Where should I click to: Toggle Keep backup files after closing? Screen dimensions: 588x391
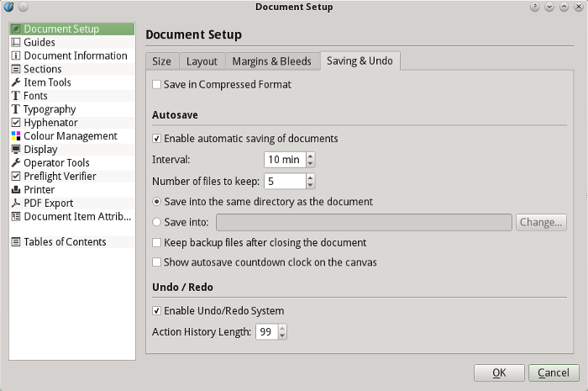(x=157, y=243)
